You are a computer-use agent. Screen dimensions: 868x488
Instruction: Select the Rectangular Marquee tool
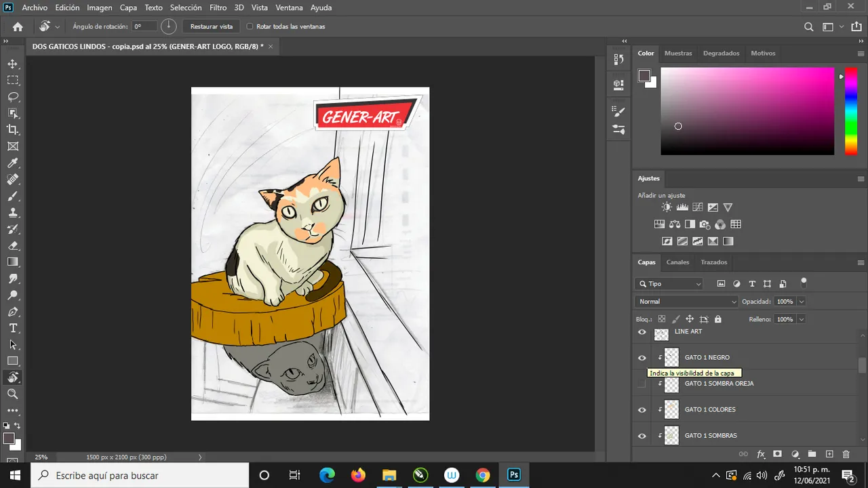point(12,80)
